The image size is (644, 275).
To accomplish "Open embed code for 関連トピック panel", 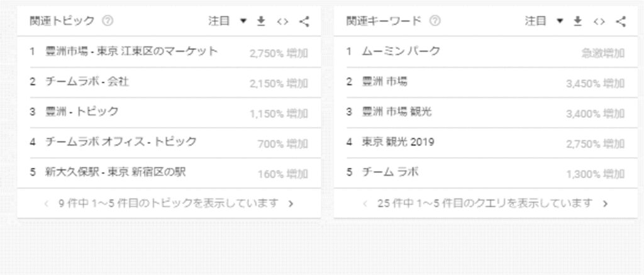I will (282, 21).
